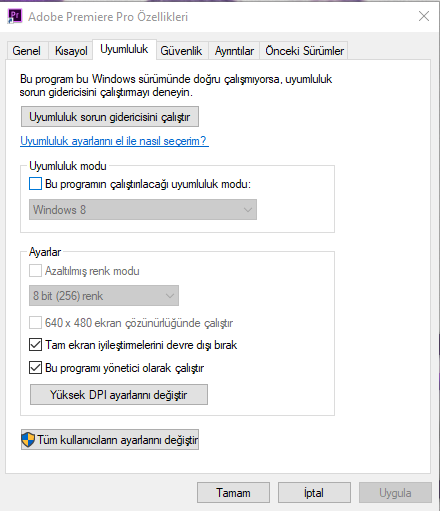This screenshot has width=440, height=511.
Task: Click Yüksek DPI ayarlarını değiştir button
Action: tap(119, 395)
